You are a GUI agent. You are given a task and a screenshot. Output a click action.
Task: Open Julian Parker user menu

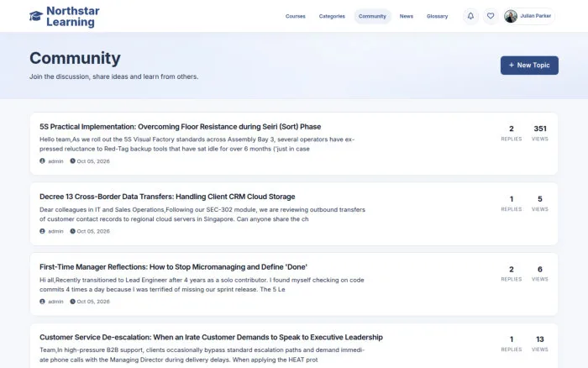click(529, 16)
